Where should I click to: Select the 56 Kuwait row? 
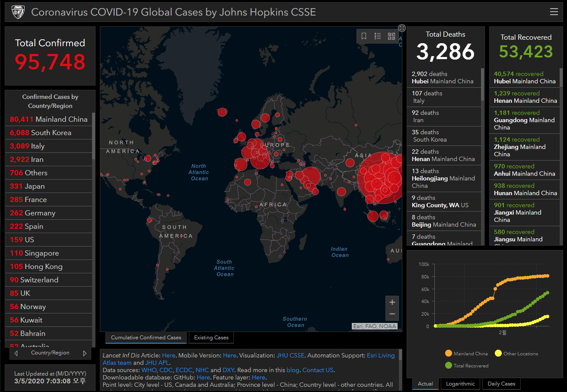click(x=49, y=320)
